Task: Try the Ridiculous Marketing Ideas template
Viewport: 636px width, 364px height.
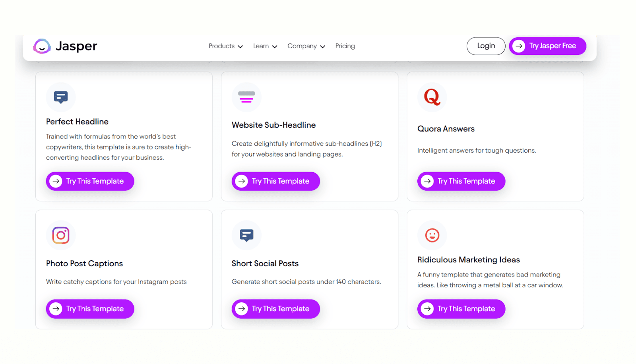Action: (x=461, y=309)
